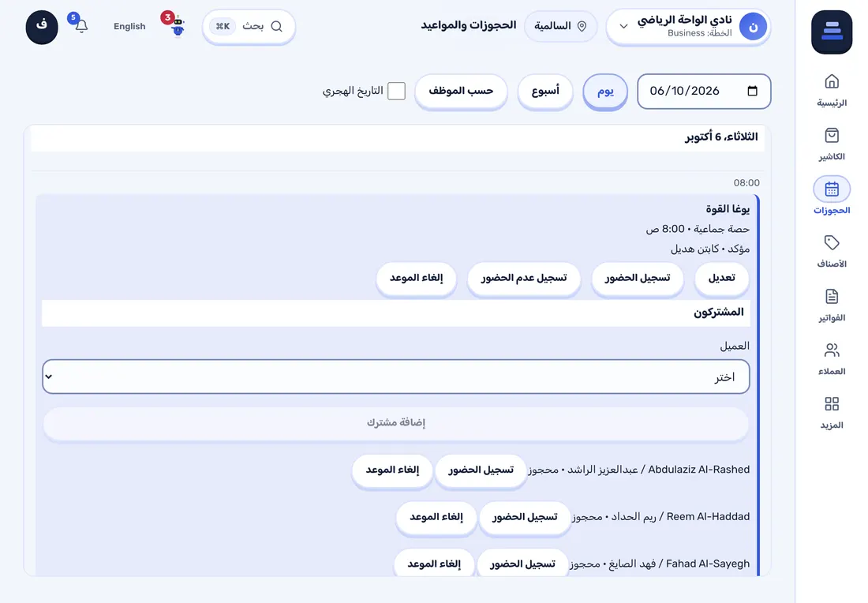Click class-level تسجيل الحضور button
Image resolution: width=868 pixels, height=603 pixels.
[637, 278]
